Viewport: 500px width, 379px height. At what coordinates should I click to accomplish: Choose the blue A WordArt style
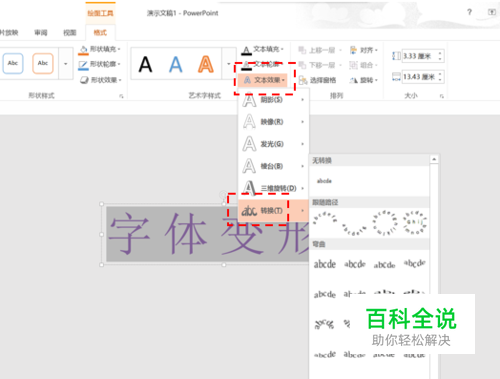(176, 64)
